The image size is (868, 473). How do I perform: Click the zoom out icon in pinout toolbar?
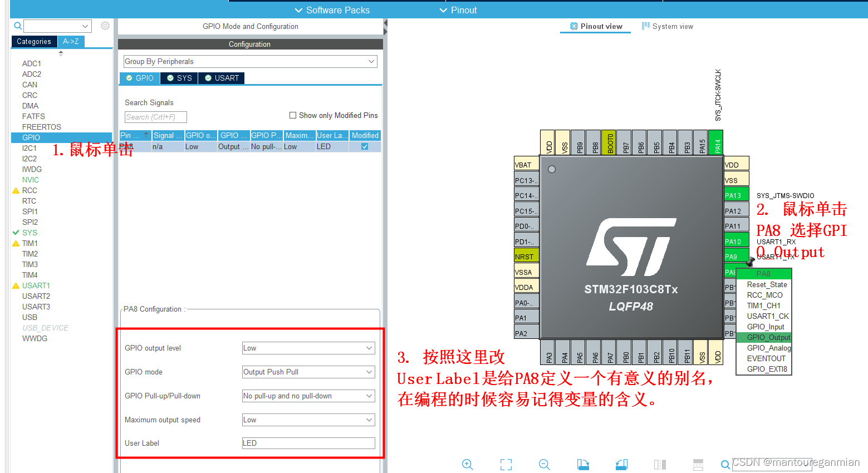[x=545, y=465]
